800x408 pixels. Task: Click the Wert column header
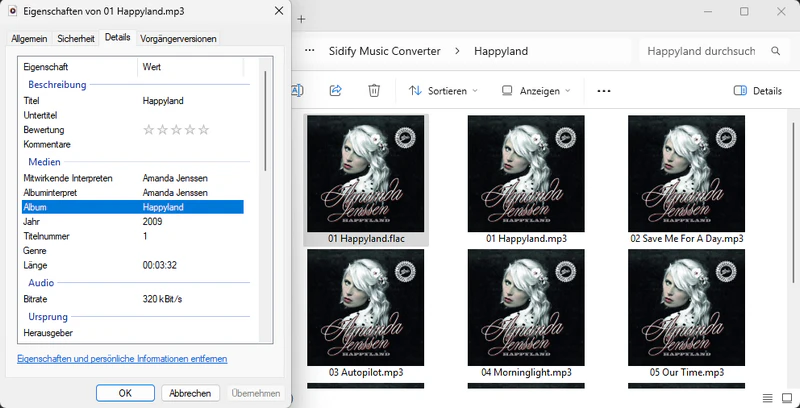point(190,67)
